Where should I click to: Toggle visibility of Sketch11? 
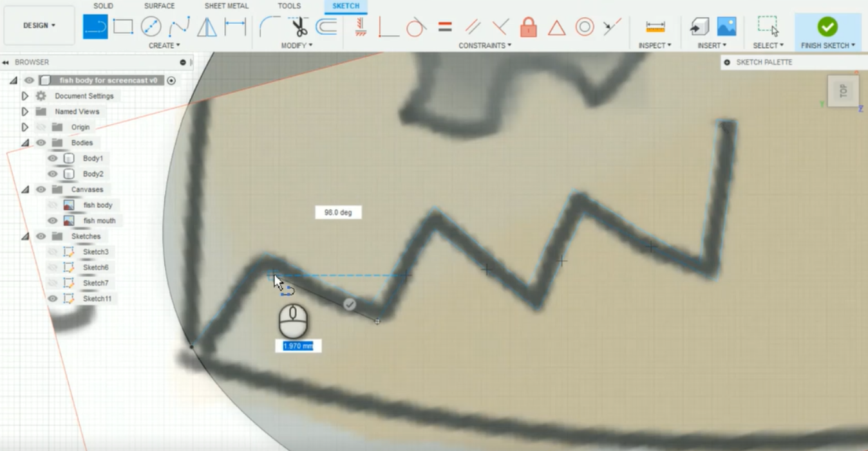pos(53,299)
